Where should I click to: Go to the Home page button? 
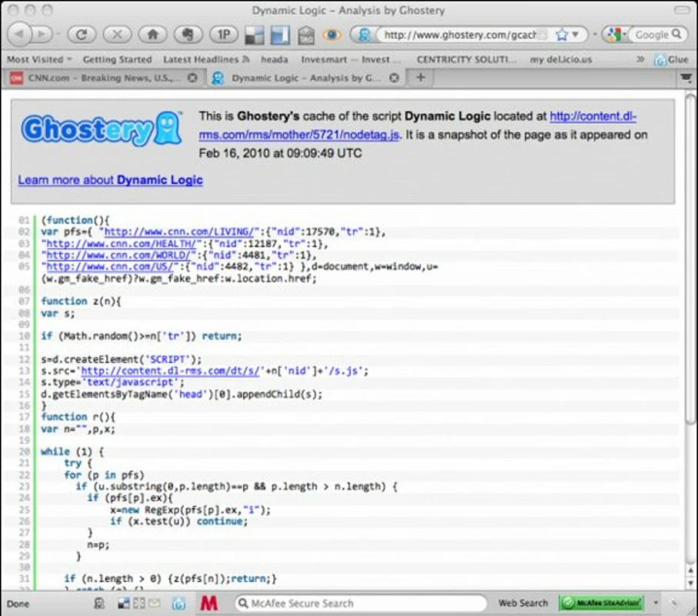[x=152, y=35]
